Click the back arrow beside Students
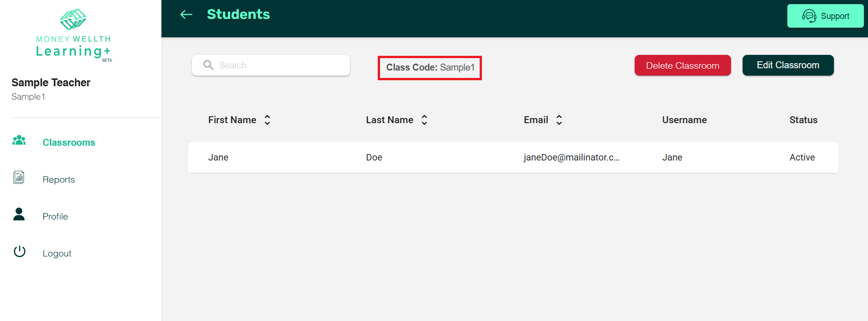 (186, 15)
